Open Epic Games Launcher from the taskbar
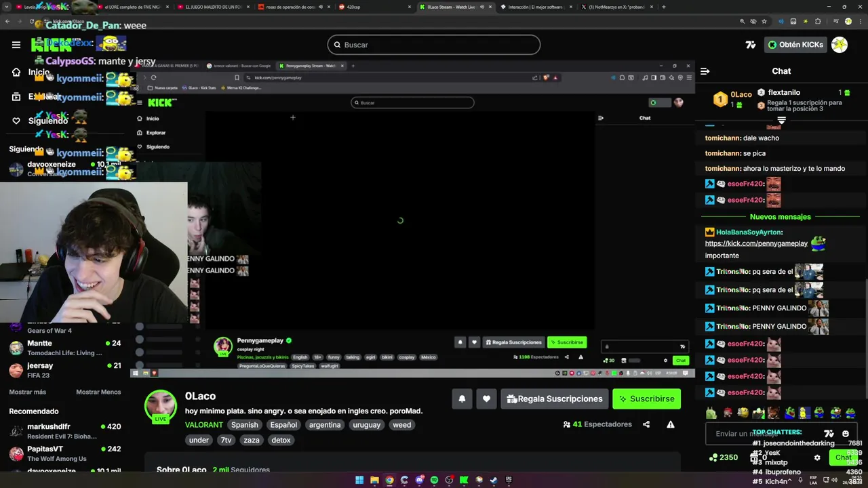868x488 pixels. point(509,480)
